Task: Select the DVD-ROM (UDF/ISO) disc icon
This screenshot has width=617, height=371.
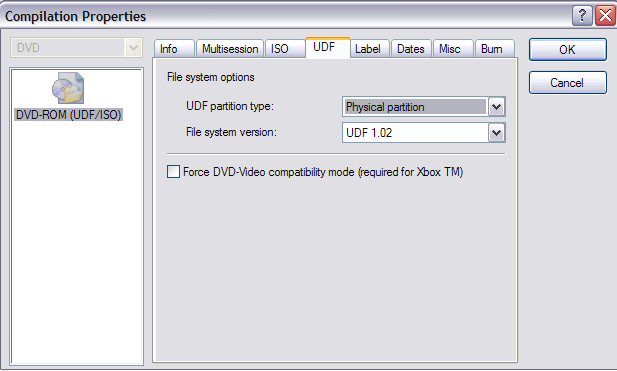Action: pyautogui.click(x=68, y=87)
